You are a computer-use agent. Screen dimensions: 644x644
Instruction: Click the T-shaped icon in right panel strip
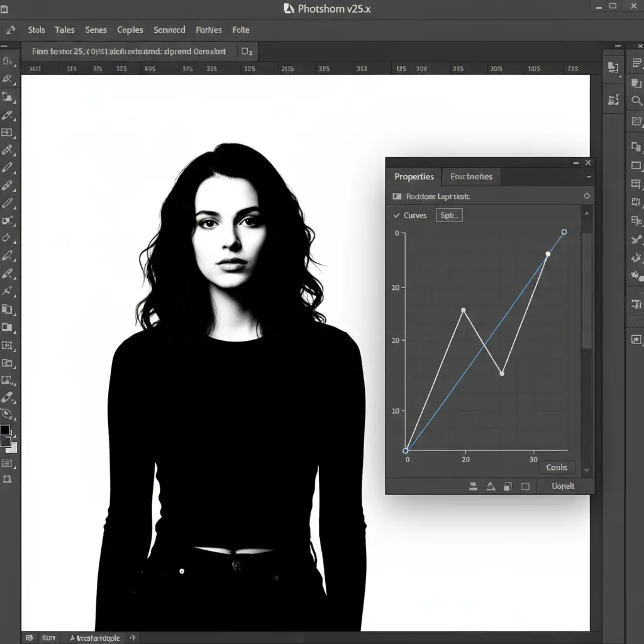pyautogui.click(x=636, y=304)
